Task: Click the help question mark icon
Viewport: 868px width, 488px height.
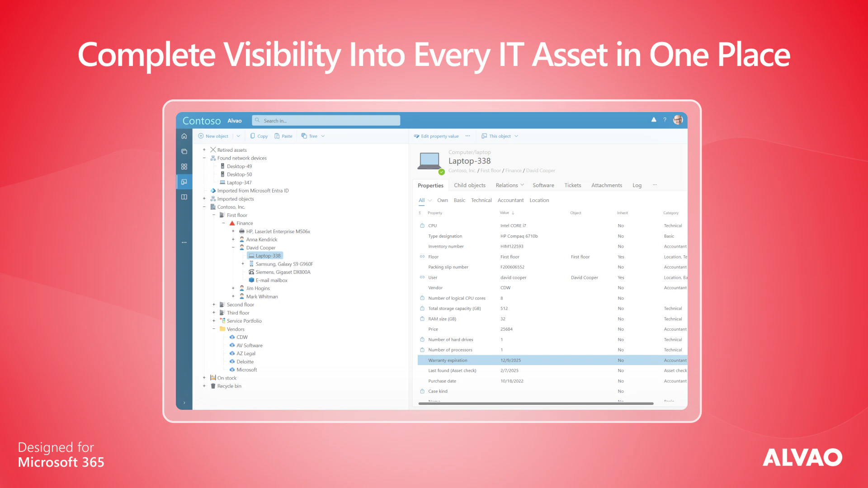Action: coord(665,120)
